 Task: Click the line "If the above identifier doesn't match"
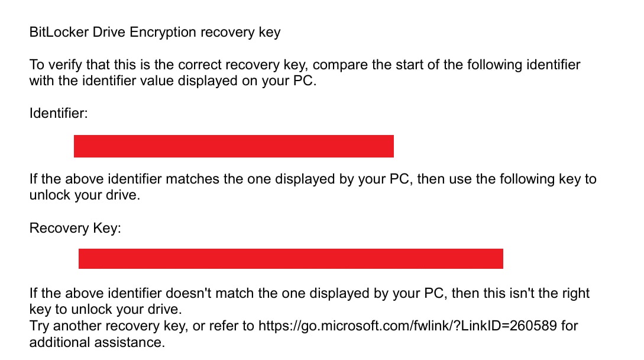click(x=309, y=293)
